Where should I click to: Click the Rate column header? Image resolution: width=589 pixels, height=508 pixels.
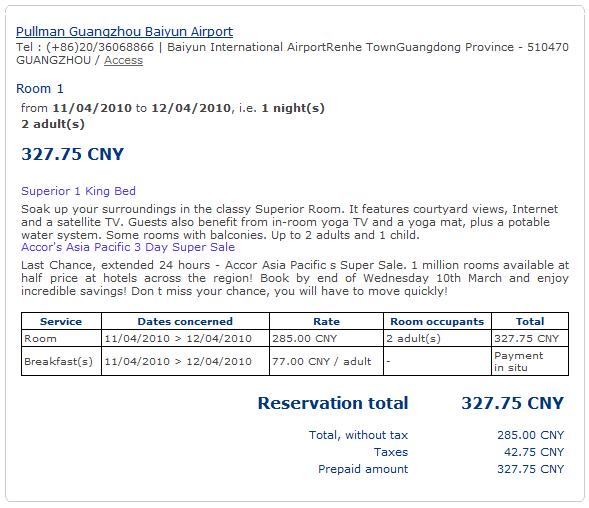[326, 322]
